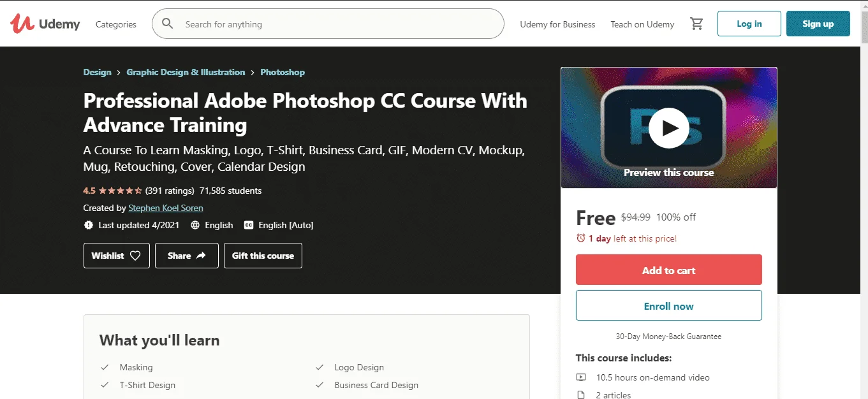Screen dimensions: 868x399
Task: Click the English [Auto] captions text
Action: click(x=286, y=225)
